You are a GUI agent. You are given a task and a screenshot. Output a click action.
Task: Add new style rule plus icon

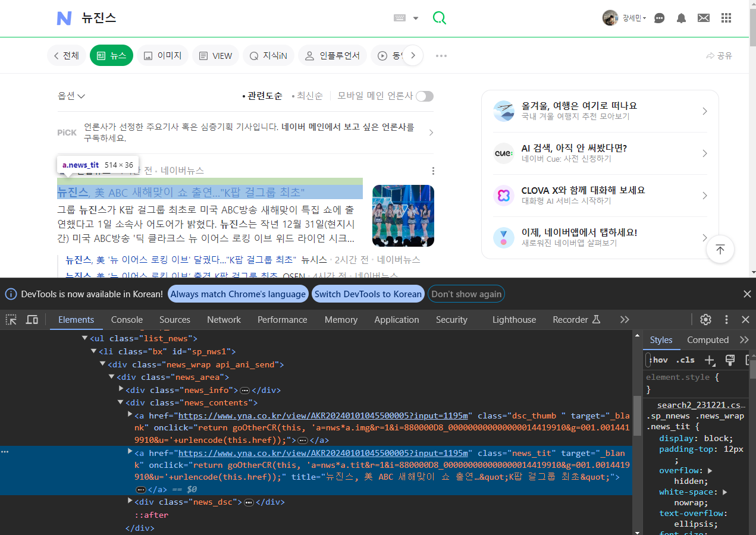click(710, 360)
